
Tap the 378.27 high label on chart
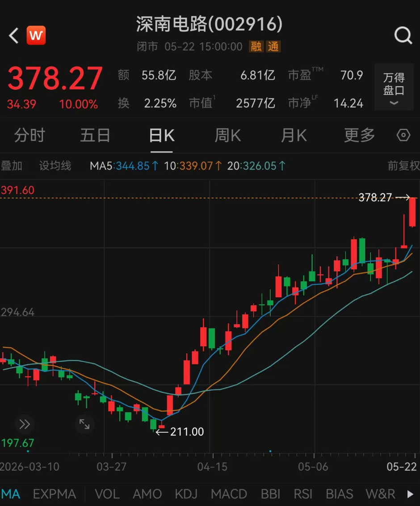(x=375, y=197)
